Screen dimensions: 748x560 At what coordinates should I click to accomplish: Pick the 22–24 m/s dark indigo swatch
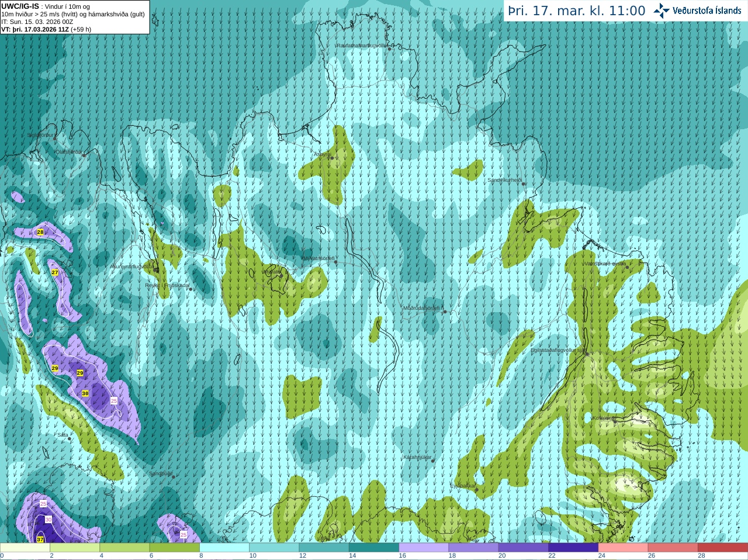pyautogui.click(x=573, y=548)
